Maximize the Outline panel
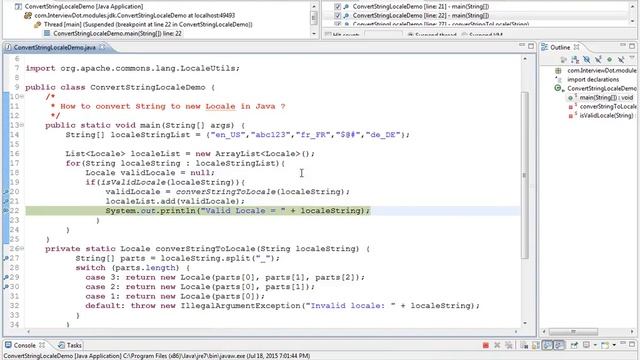Image resolution: width=640 pixels, height=360 pixels. (x=632, y=46)
